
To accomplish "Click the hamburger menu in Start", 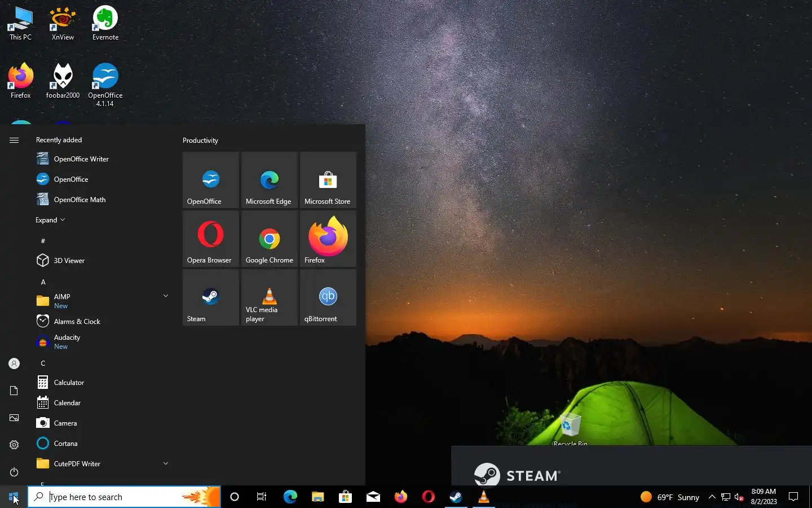I will (x=14, y=140).
